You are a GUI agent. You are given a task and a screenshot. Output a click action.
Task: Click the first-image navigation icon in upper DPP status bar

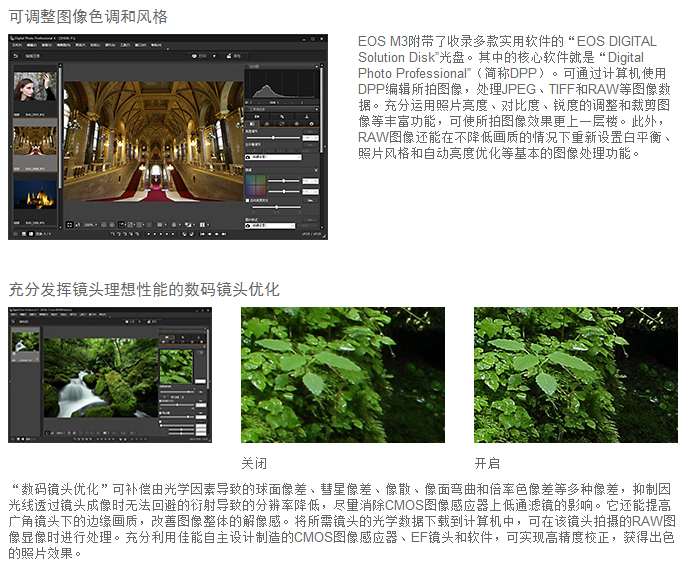pos(202,234)
